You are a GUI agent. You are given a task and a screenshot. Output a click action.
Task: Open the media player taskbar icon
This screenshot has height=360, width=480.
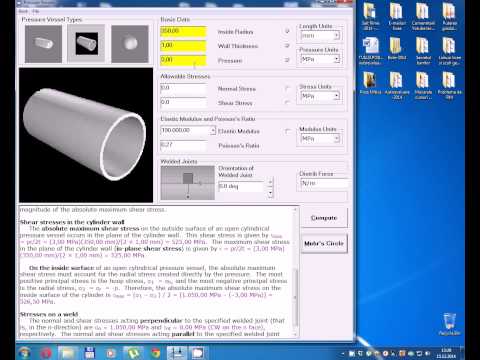point(111,353)
